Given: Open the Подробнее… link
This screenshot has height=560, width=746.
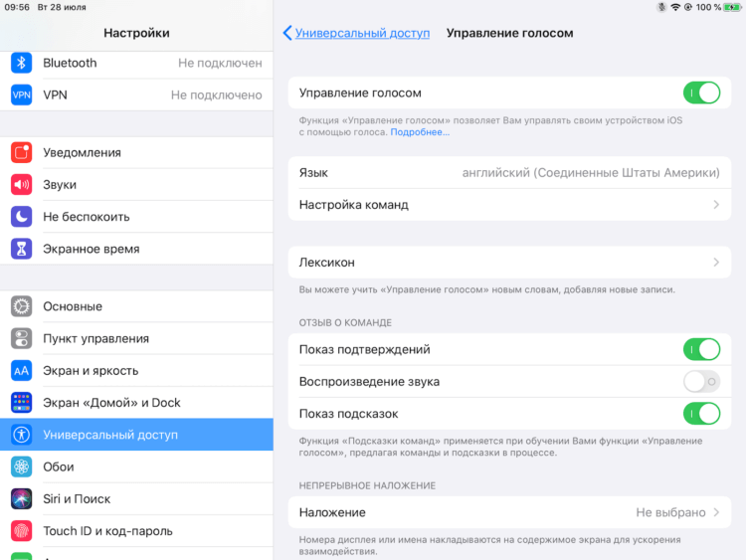Looking at the screenshot, I should (420, 132).
